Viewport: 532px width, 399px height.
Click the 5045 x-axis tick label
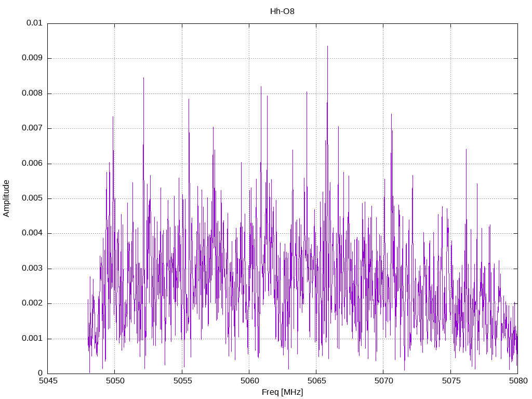point(48,381)
